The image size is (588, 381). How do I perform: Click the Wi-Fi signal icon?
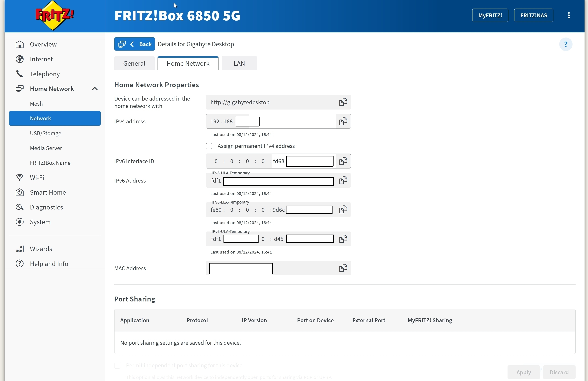point(20,178)
